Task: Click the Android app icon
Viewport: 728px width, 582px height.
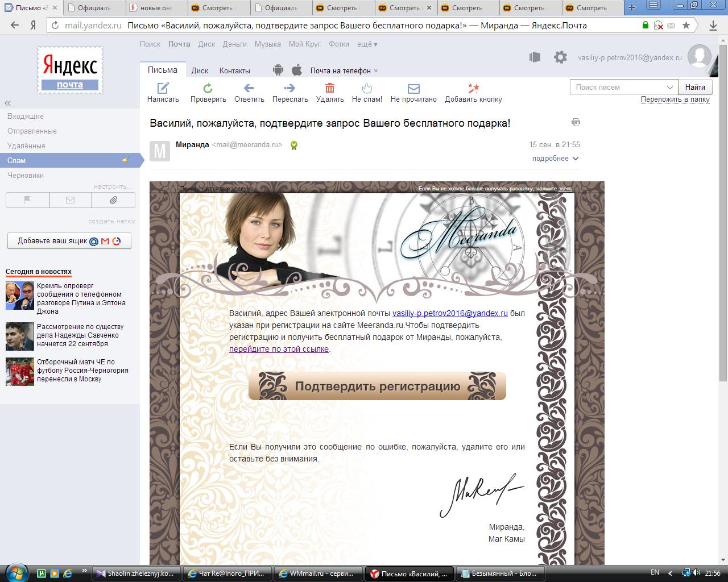Action: 278,70
